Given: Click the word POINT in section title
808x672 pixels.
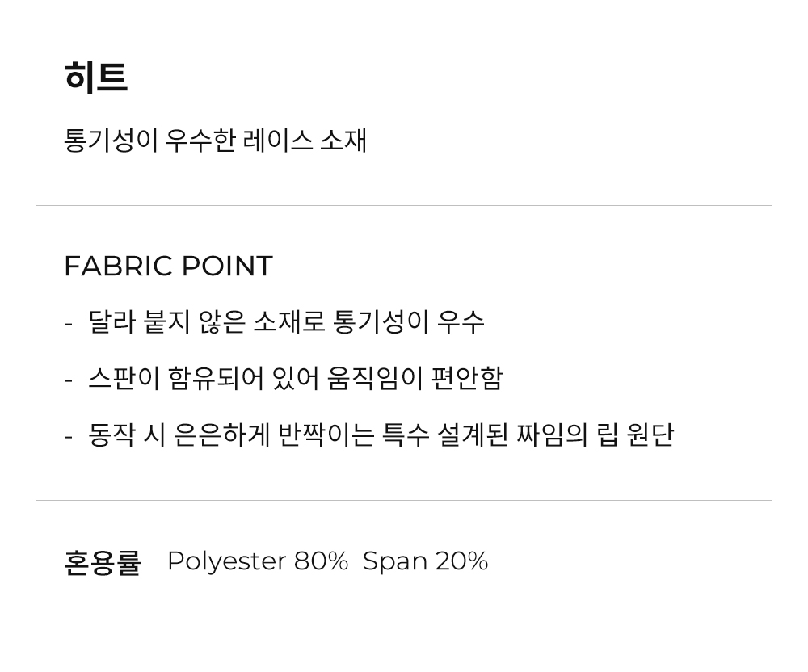Looking at the screenshot, I should [x=228, y=267].
